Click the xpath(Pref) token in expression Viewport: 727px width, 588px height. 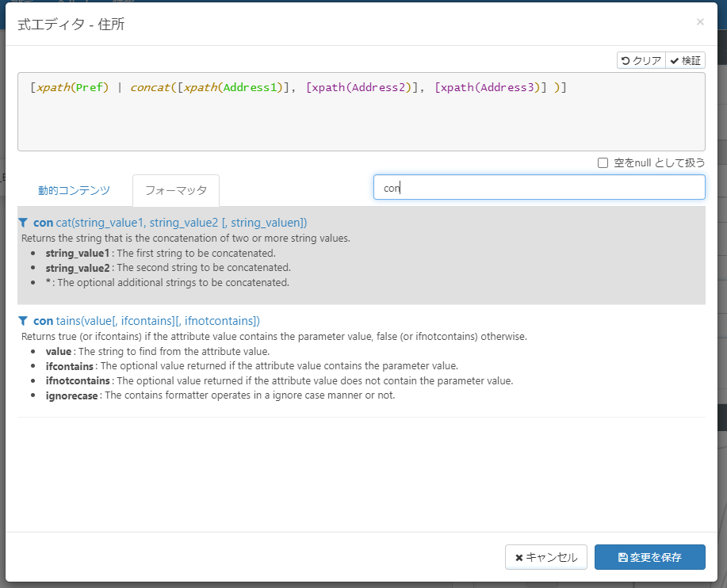tap(73, 88)
